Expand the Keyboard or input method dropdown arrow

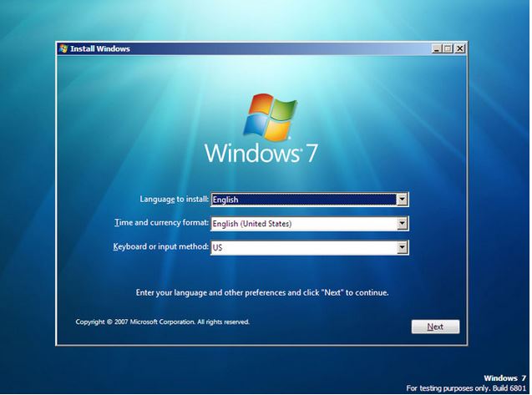pos(402,248)
